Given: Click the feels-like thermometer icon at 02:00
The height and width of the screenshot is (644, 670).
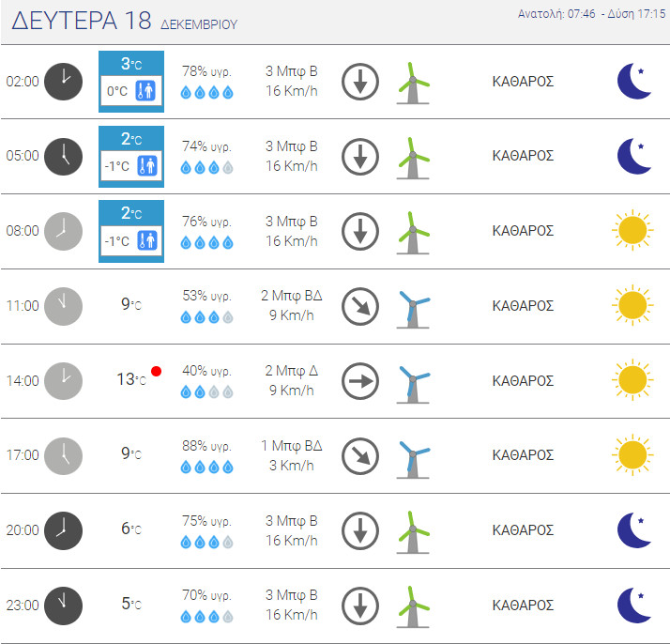Looking at the screenshot, I should pyautogui.click(x=145, y=92).
